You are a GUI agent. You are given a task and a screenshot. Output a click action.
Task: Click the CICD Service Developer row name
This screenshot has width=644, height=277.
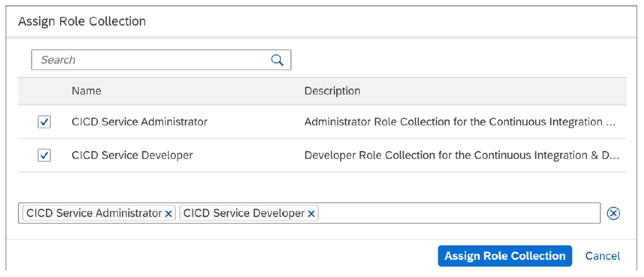click(x=132, y=155)
